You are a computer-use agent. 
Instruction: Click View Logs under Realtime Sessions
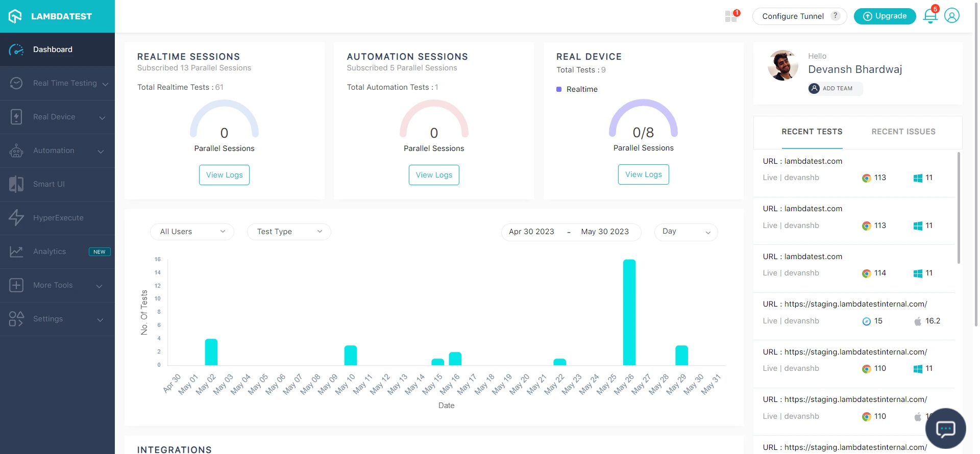[225, 175]
